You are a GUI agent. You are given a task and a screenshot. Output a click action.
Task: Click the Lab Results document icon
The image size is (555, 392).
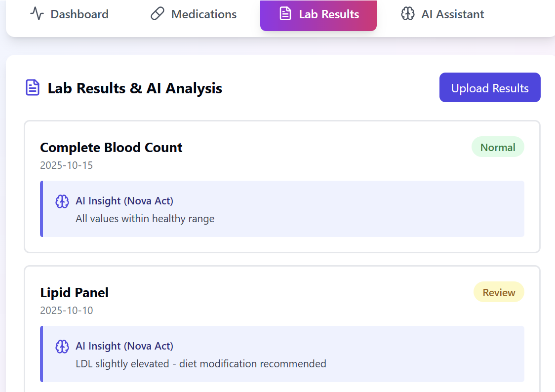(285, 14)
